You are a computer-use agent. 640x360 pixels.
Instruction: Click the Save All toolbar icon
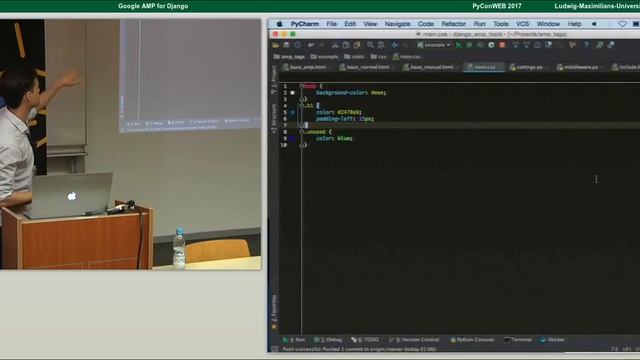(x=287, y=45)
